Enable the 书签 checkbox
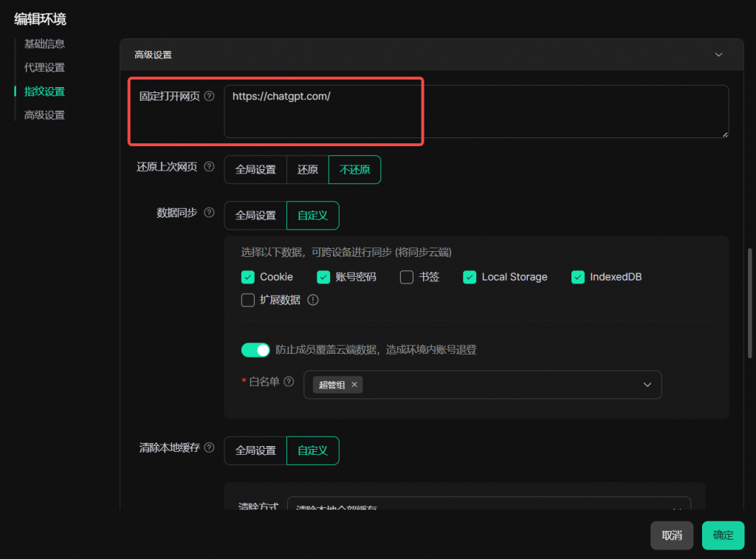The image size is (756, 559). [407, 277]
